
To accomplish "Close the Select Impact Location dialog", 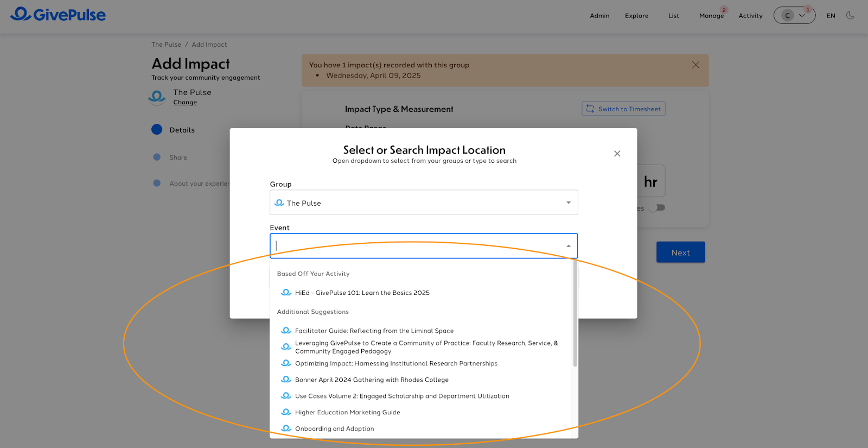I will [x=617, y=154].
